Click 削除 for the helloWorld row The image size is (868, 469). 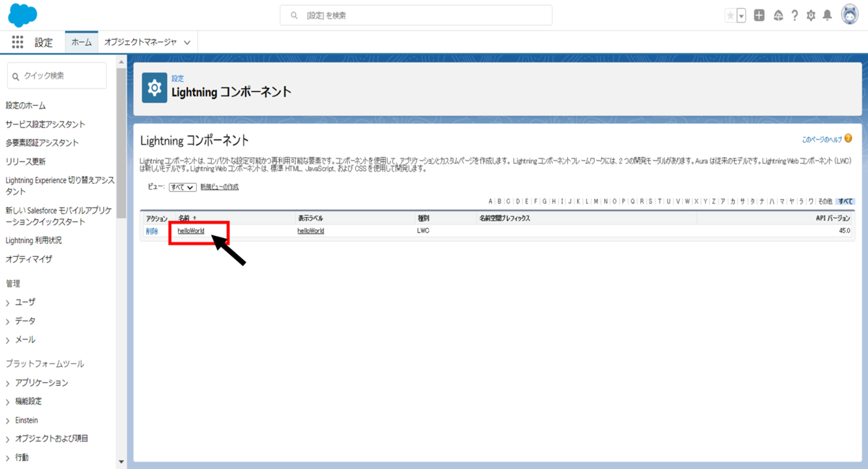pyautogui.click(x=152, y=232)
